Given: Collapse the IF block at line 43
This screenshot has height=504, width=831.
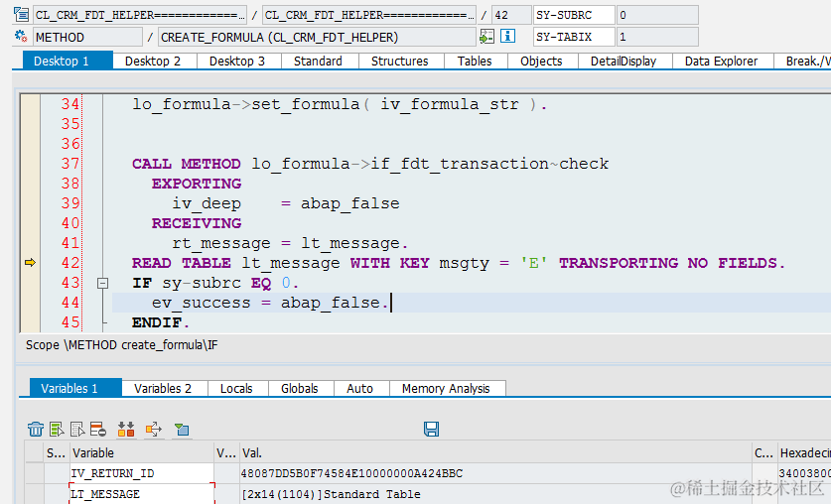Looking at the screenshot, I should pyautogui.click(x=103, y=283).
